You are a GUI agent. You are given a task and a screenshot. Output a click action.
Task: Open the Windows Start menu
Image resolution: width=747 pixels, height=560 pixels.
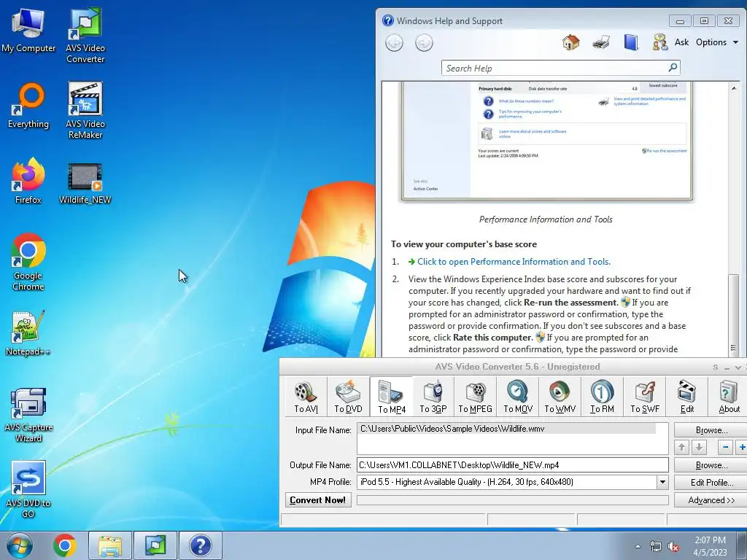tap(20, 545)
